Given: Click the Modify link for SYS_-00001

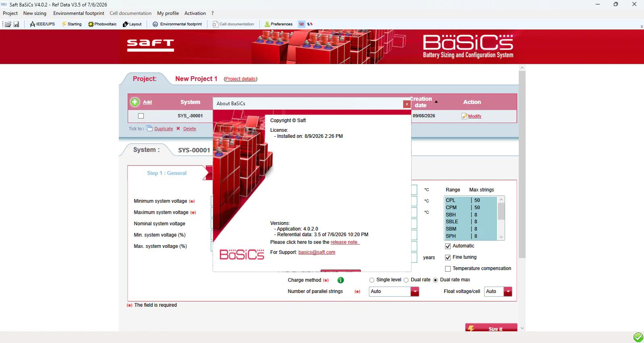Looking at the screenshot, I should point(475,116).
